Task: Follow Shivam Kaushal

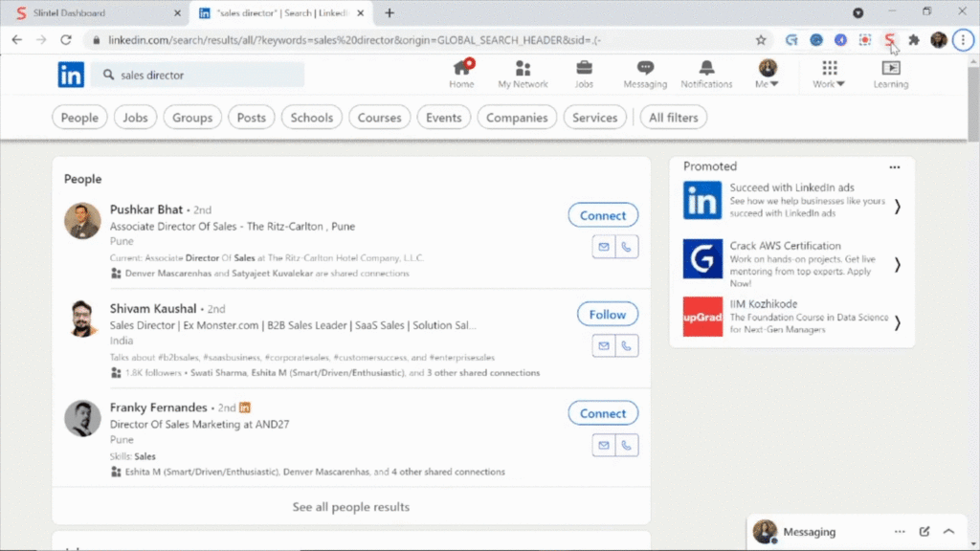Action: pos(608,314)
